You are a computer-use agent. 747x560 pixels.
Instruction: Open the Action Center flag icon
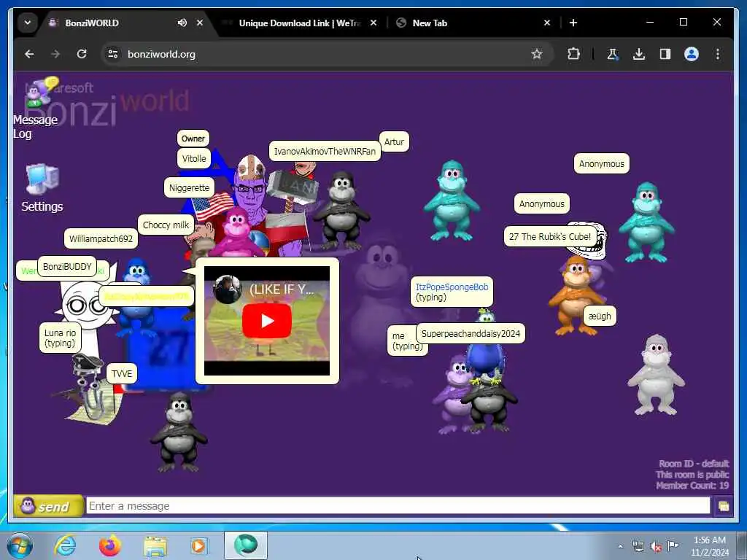tap(673, 545)
